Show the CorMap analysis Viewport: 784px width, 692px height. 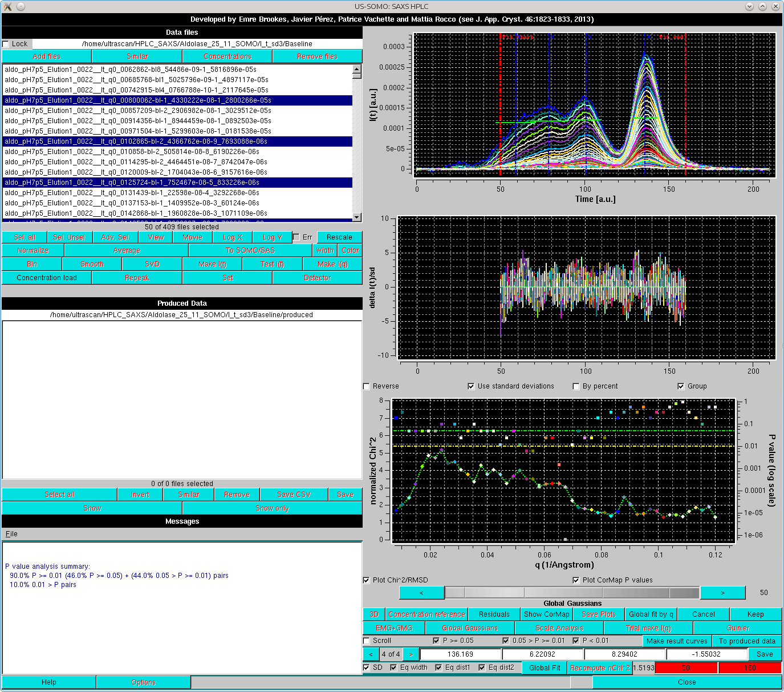pos(546,614)
